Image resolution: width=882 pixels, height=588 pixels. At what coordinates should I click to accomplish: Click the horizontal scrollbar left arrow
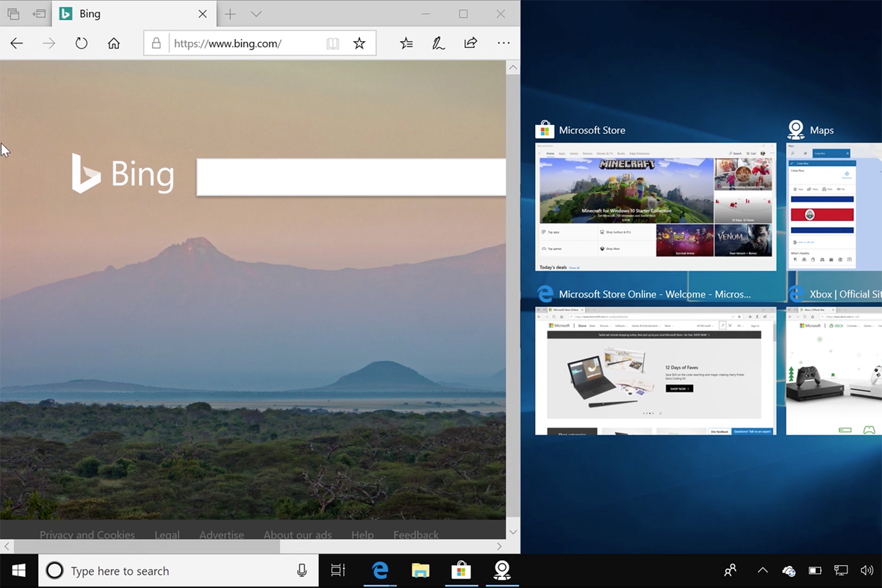pos(7,546)
